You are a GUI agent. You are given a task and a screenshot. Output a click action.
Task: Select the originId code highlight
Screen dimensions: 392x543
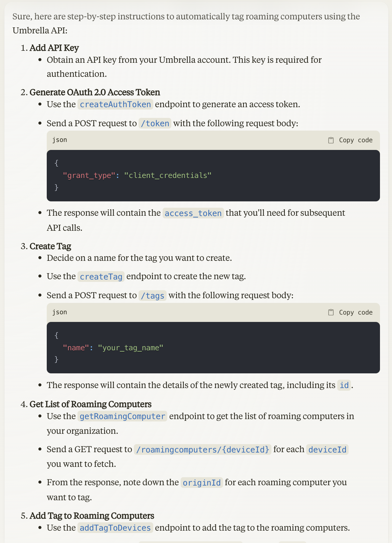[201, 483]
